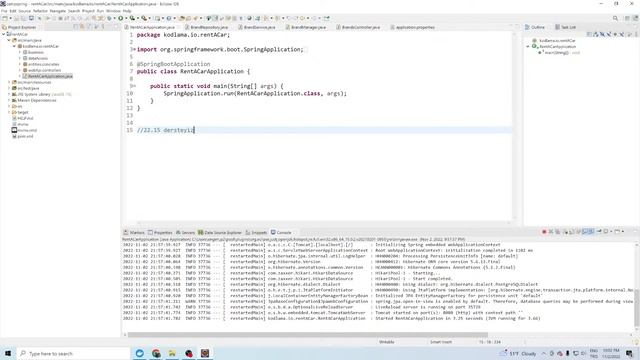Collapse the kodlama.io.rentACar package

14,46
